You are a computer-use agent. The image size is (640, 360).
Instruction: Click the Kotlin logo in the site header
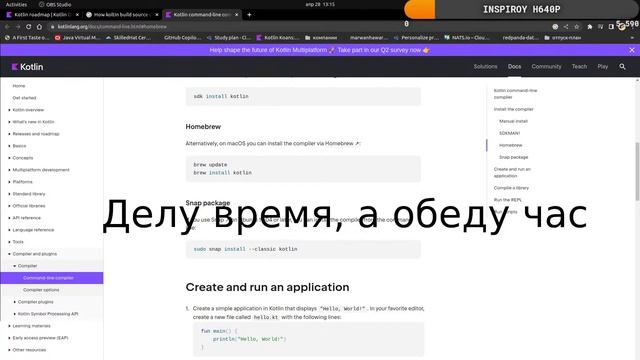pyautogui.click(x=27, y=67)
